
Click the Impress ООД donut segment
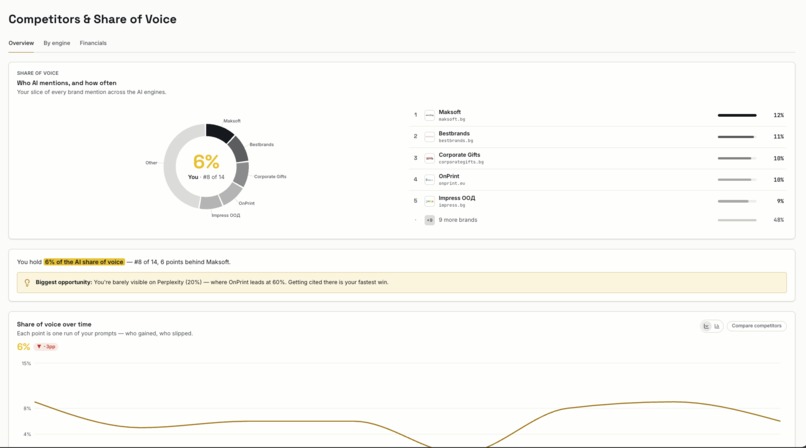[211, 202]
